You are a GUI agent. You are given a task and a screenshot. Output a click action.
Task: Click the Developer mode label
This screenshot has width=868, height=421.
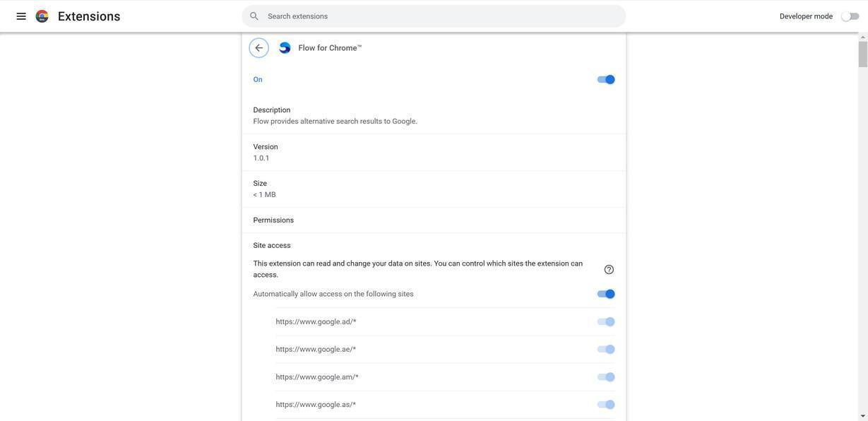806,16
